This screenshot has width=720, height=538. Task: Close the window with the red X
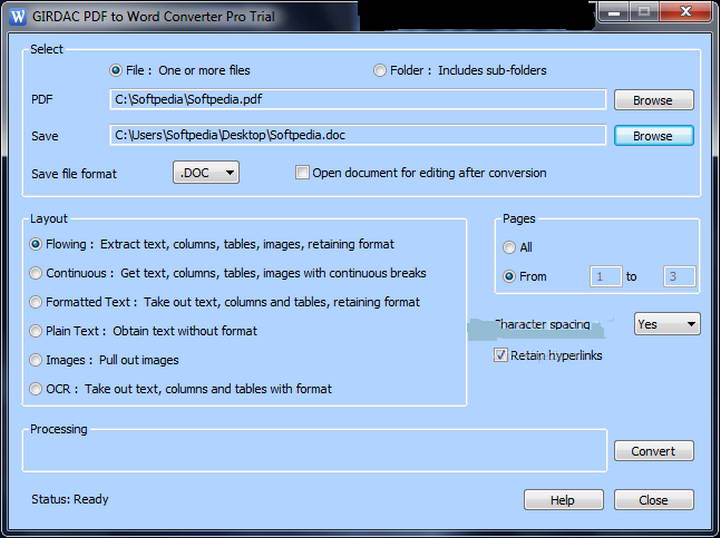coord(686,11)
